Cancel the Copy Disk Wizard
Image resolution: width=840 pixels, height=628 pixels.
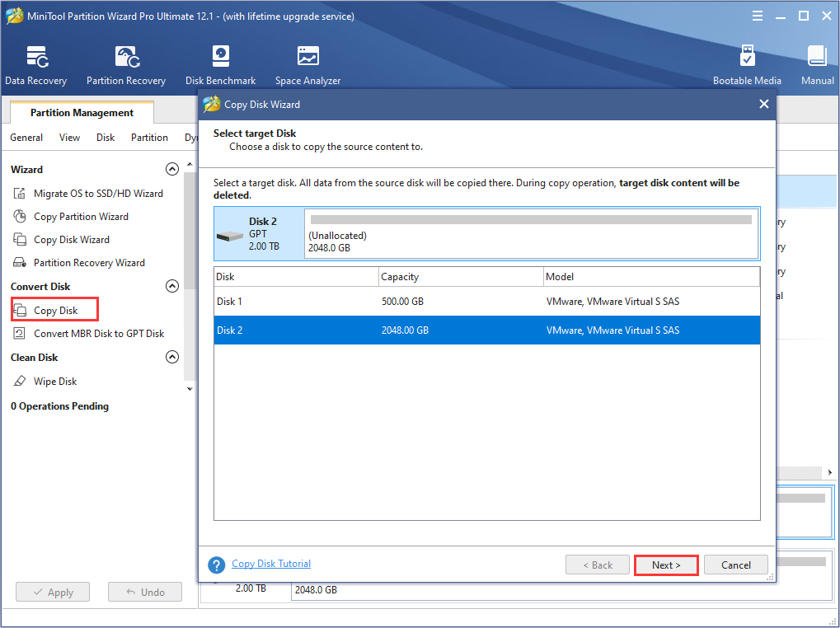coord(735,565)
